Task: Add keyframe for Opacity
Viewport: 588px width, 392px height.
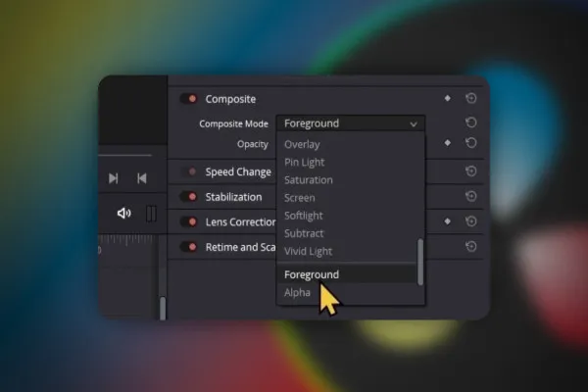Action: coord(448,143)
